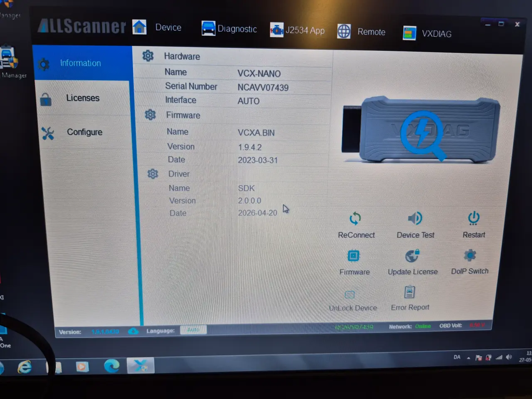Select the firmware date 2023-03-31

coord(258,160)
